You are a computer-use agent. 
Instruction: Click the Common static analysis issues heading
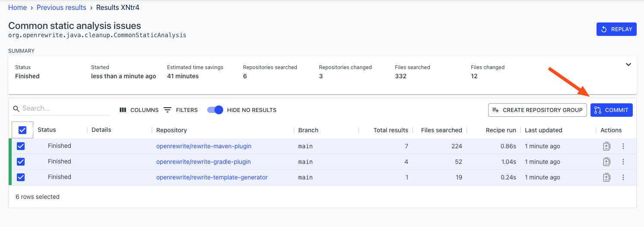(75, 26)
